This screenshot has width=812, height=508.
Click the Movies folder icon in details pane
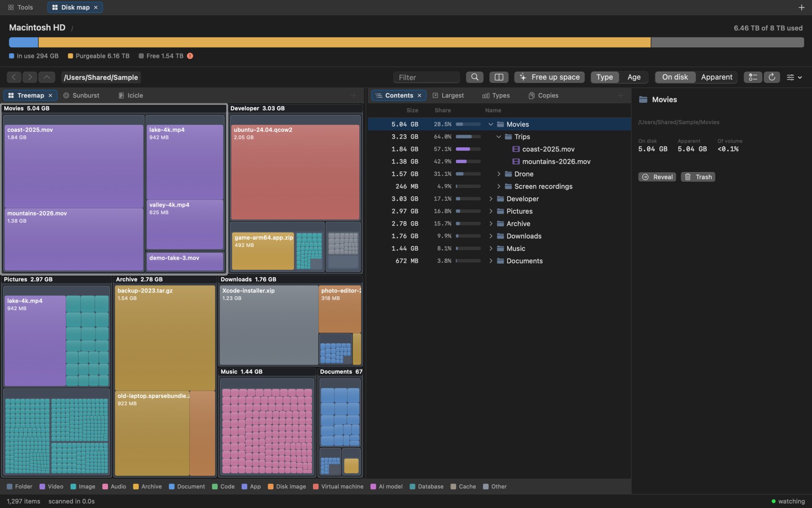[643, 99]
